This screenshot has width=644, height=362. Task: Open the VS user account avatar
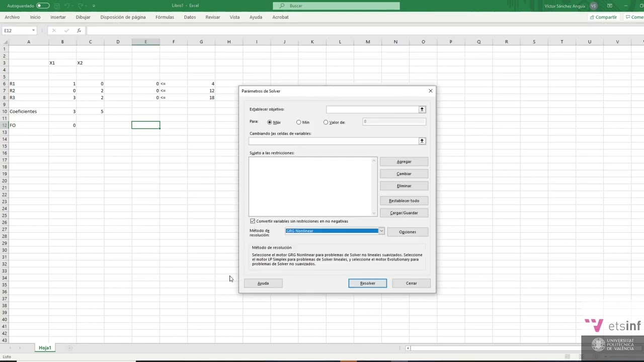pos(594,6)
